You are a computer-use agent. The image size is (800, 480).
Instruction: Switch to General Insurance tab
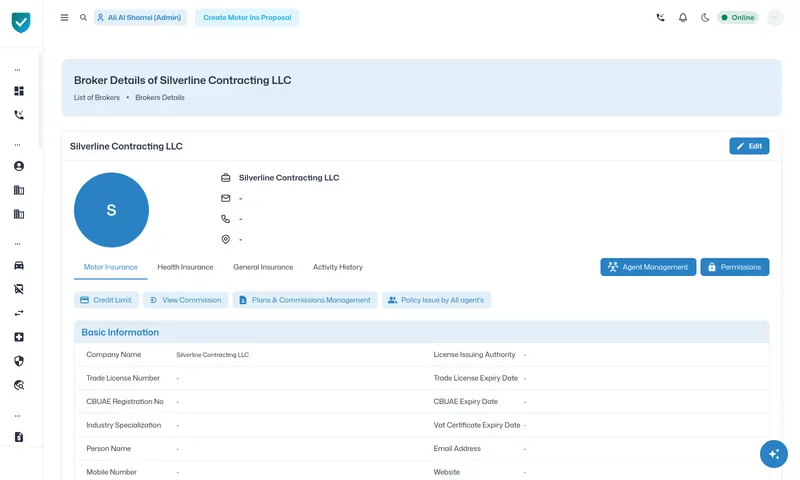(263, 267)
